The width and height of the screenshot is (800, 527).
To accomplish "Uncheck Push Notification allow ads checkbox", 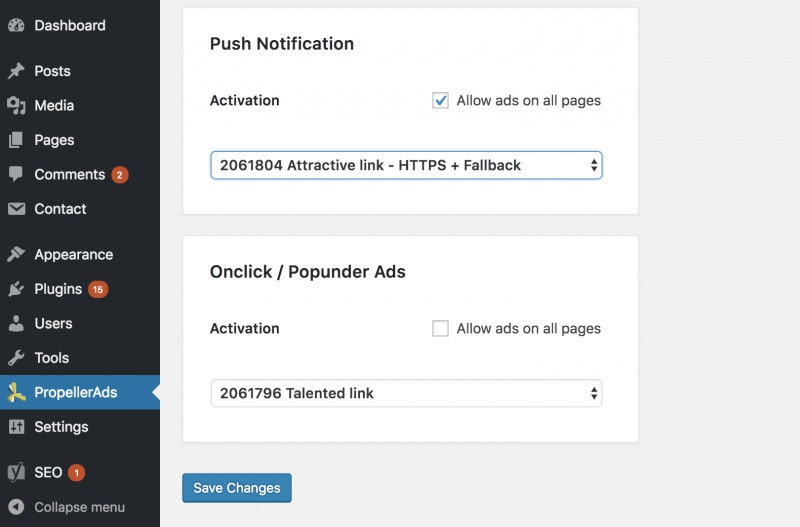I will [x=440, y=100].
